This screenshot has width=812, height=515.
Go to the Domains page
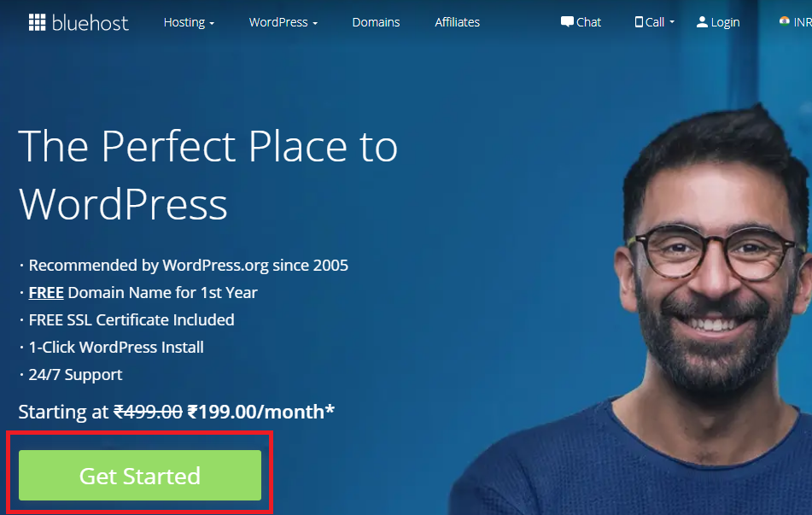click(x=376, y=22)
